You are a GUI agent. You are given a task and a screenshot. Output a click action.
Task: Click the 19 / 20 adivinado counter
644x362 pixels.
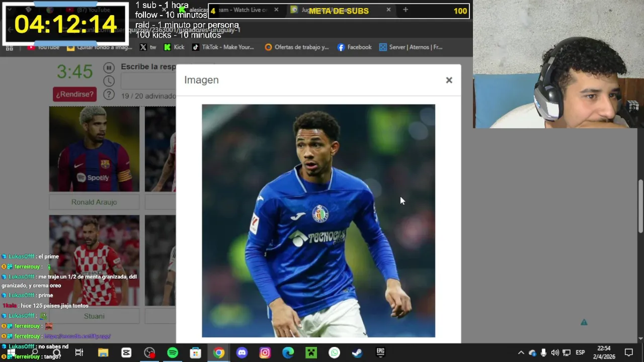(x=148, y=96)
